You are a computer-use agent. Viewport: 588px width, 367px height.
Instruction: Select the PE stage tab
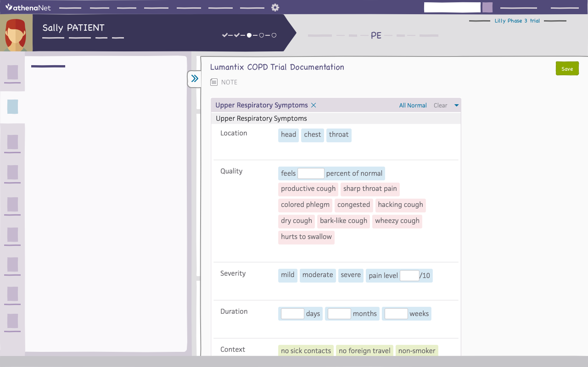(376, 35)
